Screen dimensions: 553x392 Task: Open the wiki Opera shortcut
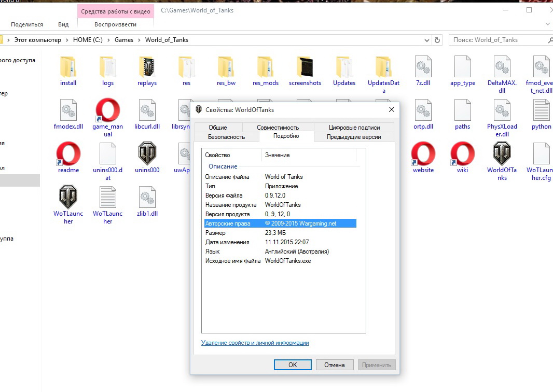[x=462, y=154]
